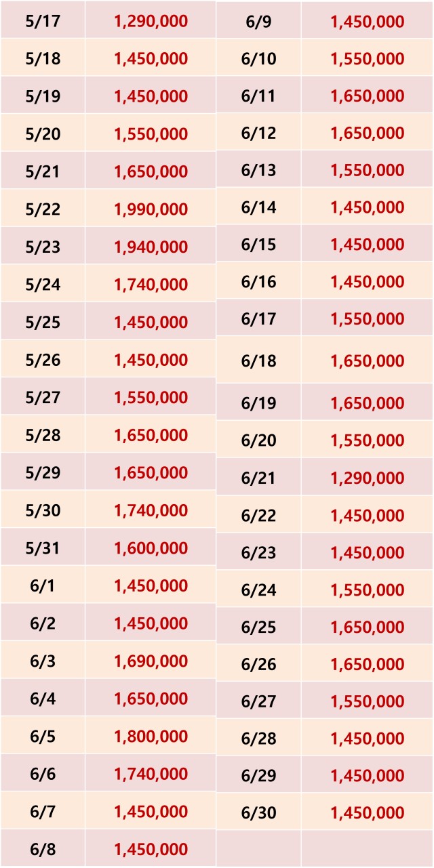Select the 1,690,000 price for 6/3
This screenshot has width=434, height=868.
point(151,661)
